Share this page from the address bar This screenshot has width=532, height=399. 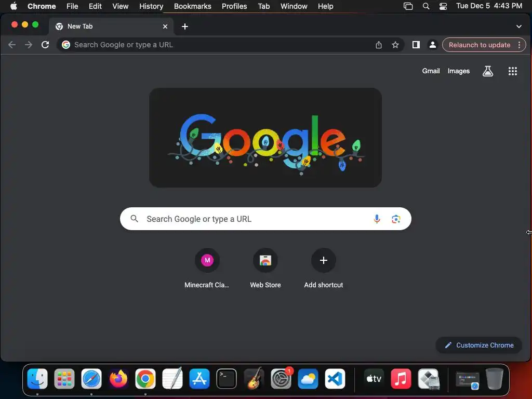point(379,45)
